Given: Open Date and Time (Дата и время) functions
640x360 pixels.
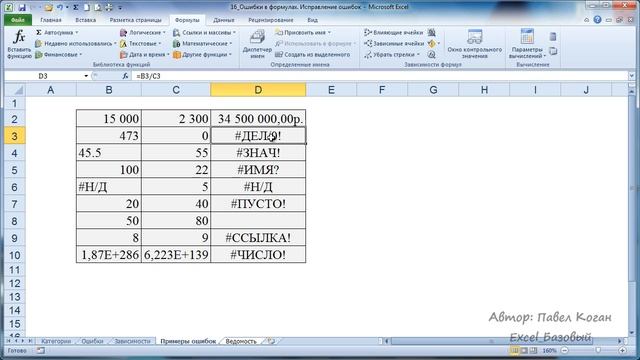Looking at the screenshot, I should pos(144,54).
